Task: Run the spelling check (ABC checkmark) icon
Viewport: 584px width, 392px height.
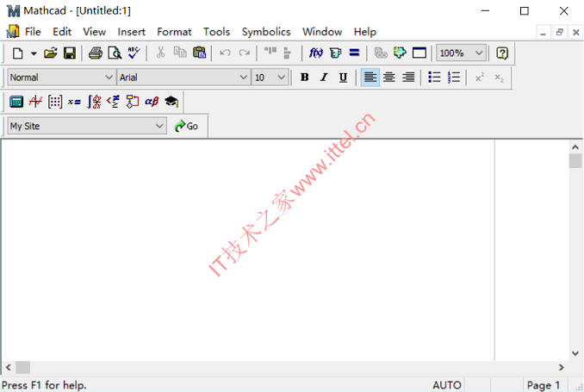Action: (x=134, y=53)
